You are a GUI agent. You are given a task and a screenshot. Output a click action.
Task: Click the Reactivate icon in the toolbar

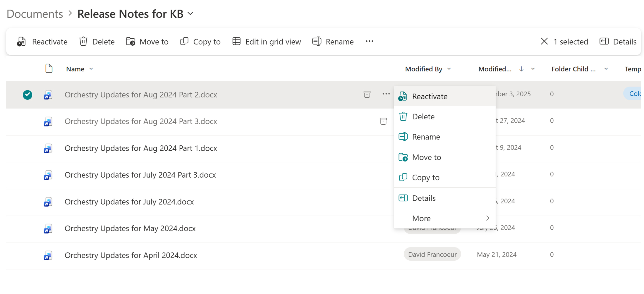click(x=21, y=42)
